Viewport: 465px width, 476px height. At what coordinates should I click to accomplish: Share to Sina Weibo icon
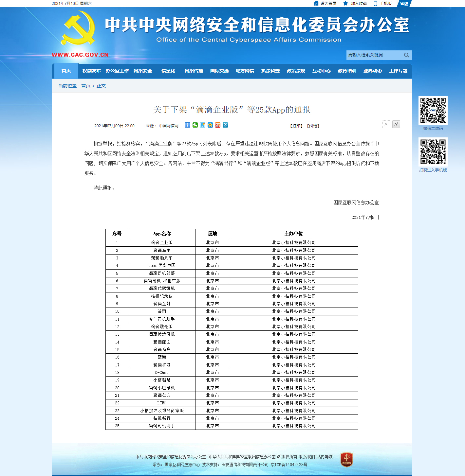coord(218,125)
